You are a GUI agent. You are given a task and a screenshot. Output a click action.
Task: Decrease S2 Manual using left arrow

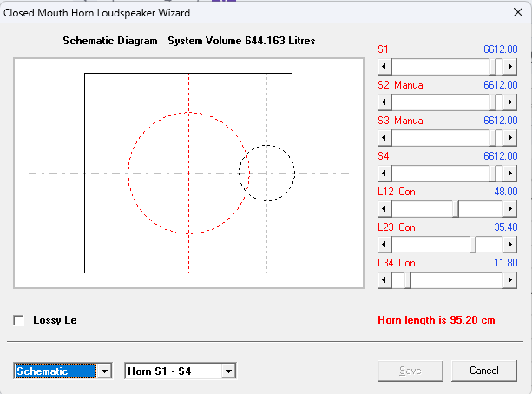coord(384,102)
